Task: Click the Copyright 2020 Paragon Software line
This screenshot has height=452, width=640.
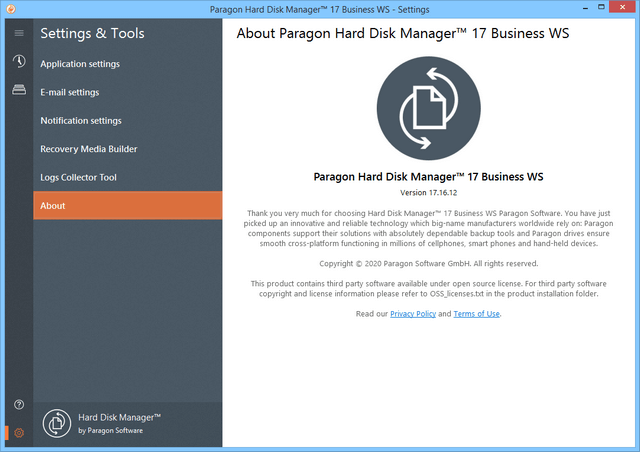Action: point(429,263)
